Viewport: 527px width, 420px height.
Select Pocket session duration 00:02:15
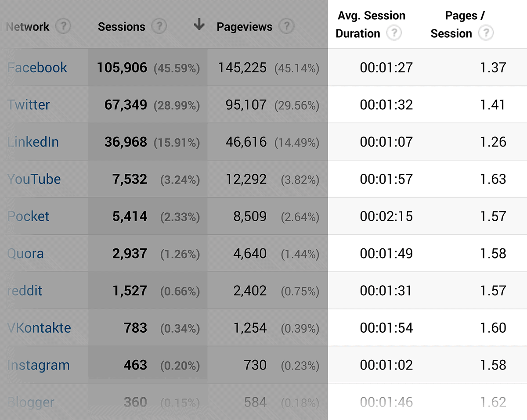[x=386, y=216]
